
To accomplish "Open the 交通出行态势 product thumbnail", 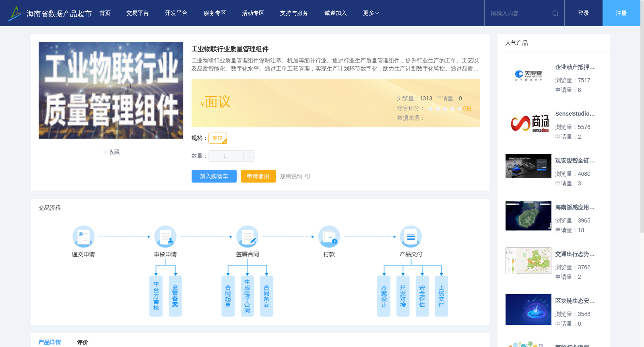I will click(528, 261).
